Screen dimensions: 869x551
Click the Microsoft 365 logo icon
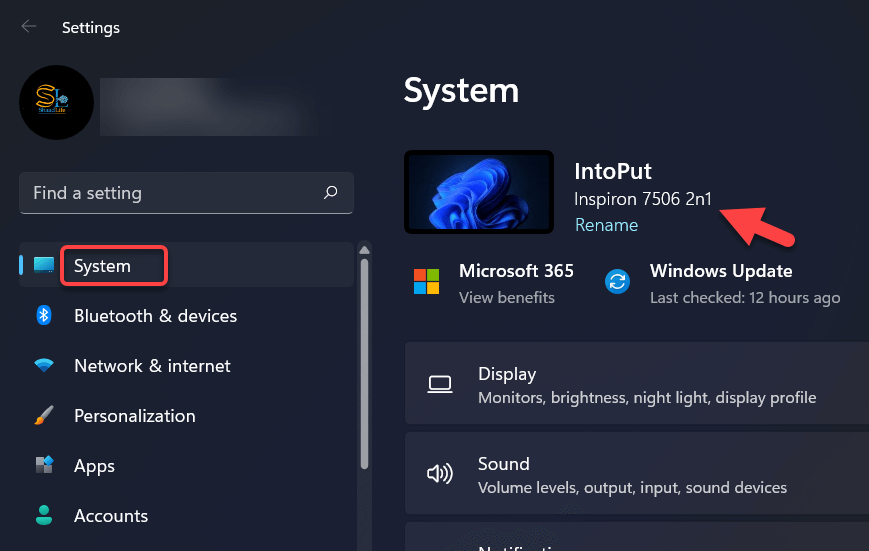[x=426, y=282]
